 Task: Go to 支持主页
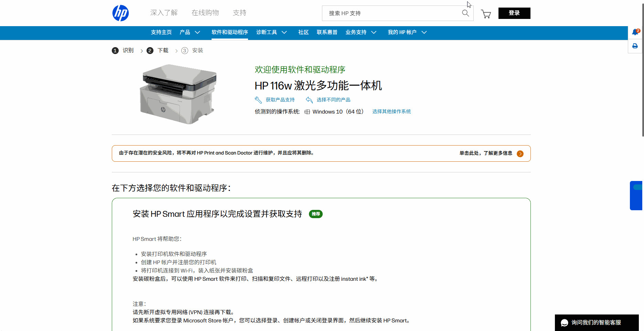coord(161,32)
